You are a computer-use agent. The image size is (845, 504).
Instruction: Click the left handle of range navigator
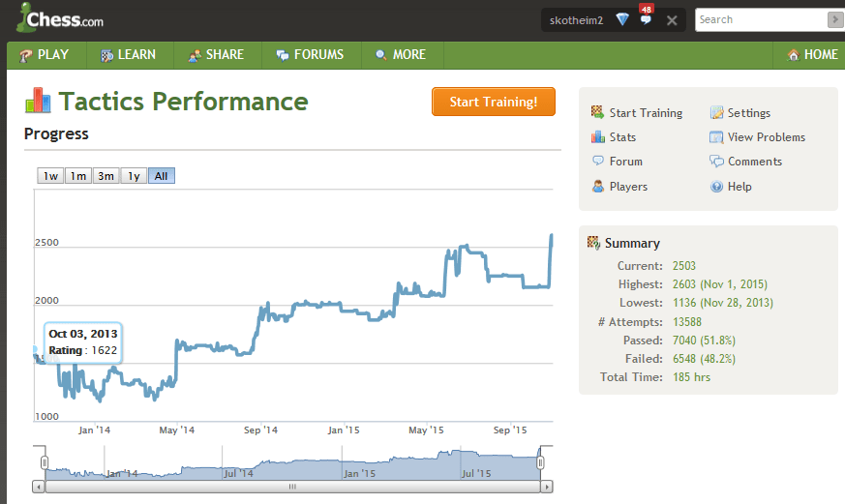[45, 462]
